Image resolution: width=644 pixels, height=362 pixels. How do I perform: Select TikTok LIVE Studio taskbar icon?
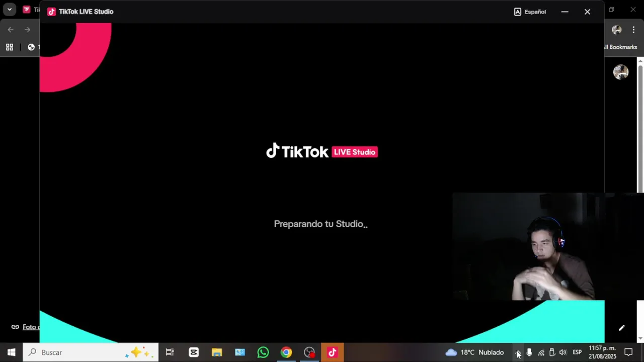tap(333, 352)
